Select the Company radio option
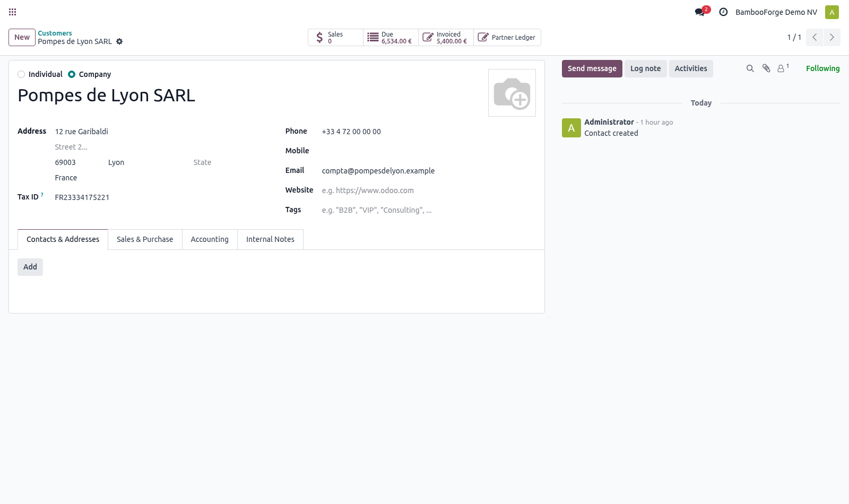The image size is (849, 504). pyautogui.click(x=72, y=74)
